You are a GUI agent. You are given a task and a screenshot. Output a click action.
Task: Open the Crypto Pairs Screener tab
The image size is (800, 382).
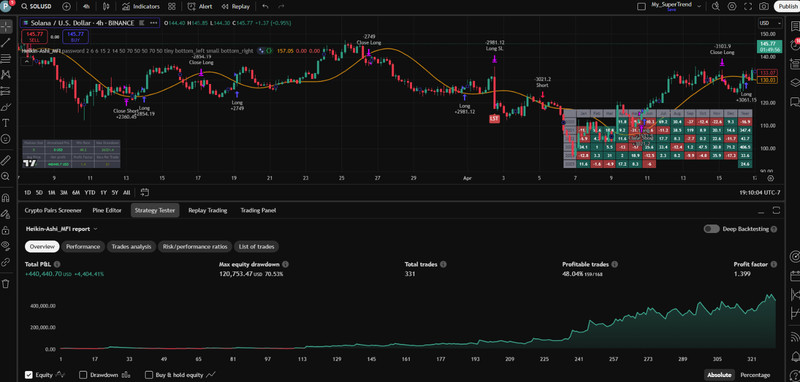(53, 210)
